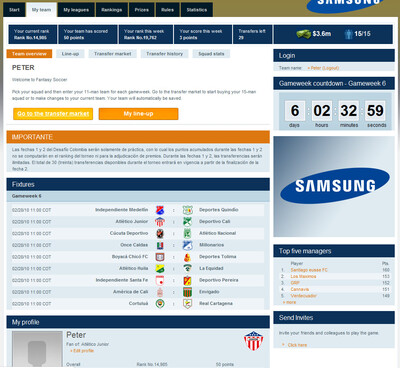Click the Real Cartagena team crest
The image size is (400, 368).
click(x=188, y=304)
